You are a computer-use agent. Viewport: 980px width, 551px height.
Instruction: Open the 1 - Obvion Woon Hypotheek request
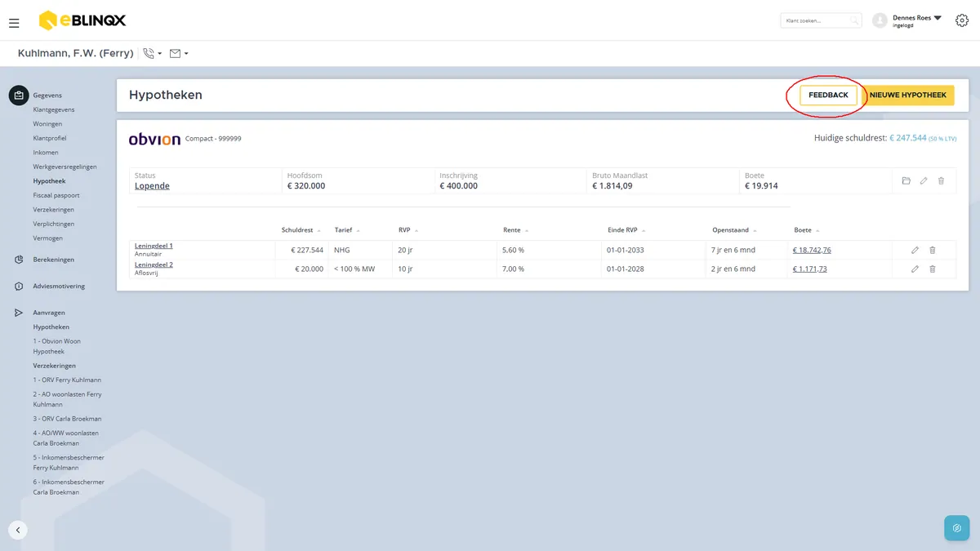57,346
